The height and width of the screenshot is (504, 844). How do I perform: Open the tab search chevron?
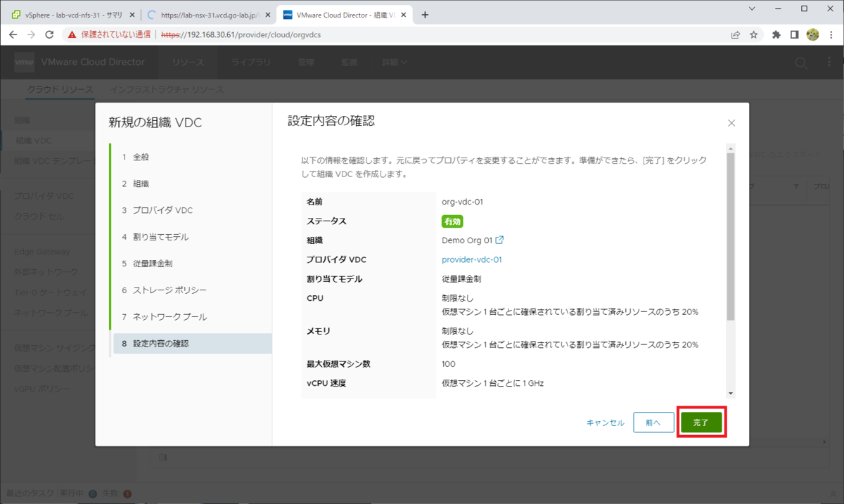coord(752,8)
